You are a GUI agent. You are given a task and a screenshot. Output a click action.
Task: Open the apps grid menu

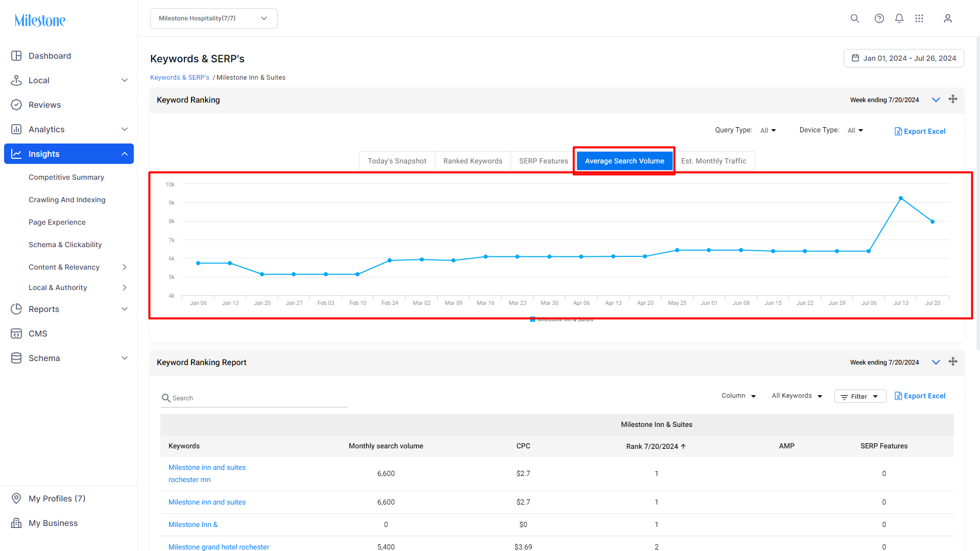point(919,18)
